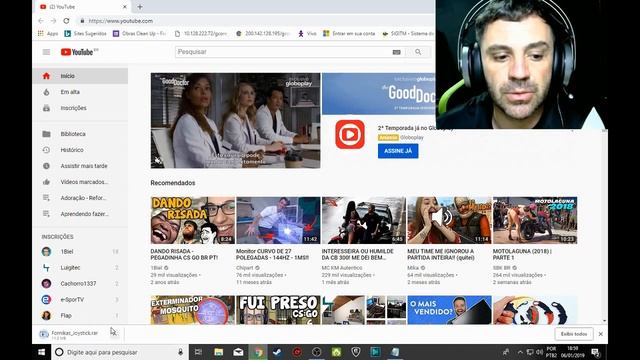This screenshot has height=360, width=640.
Task: Open Monitor CURVO DE 27 video thumbnail
Action: coord(278,220)
